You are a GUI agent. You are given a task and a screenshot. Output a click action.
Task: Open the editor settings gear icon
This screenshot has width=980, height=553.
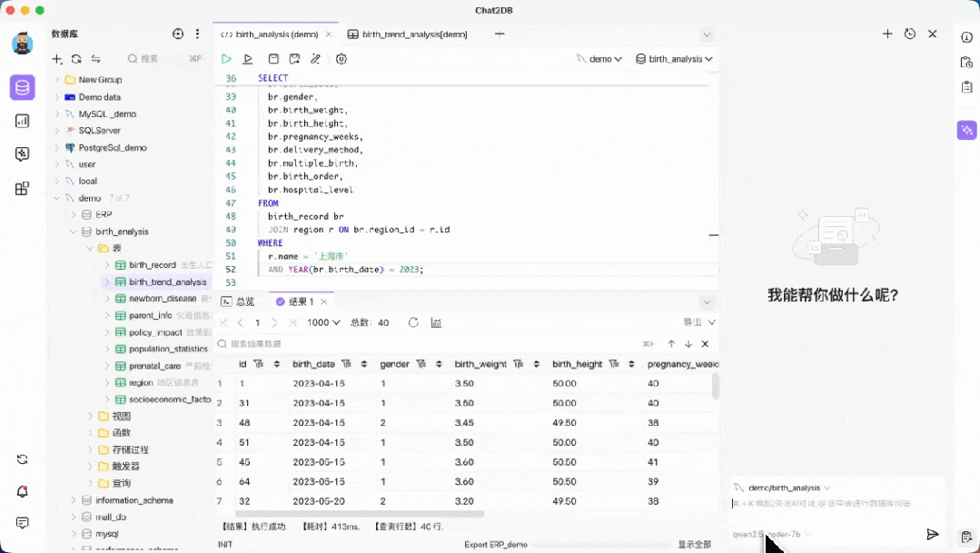(x=342, y=59)
